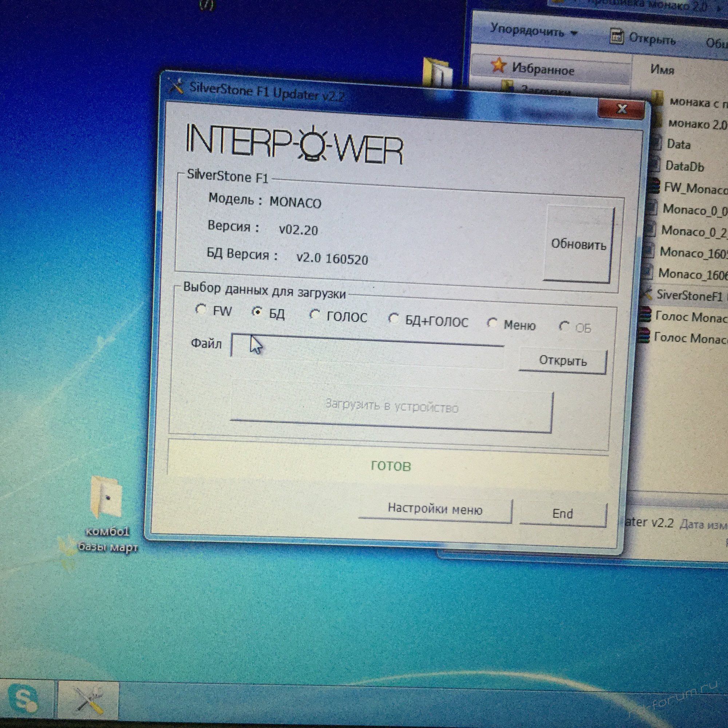Close the SilverStone F1 Updater window

(x=621, y=109)
